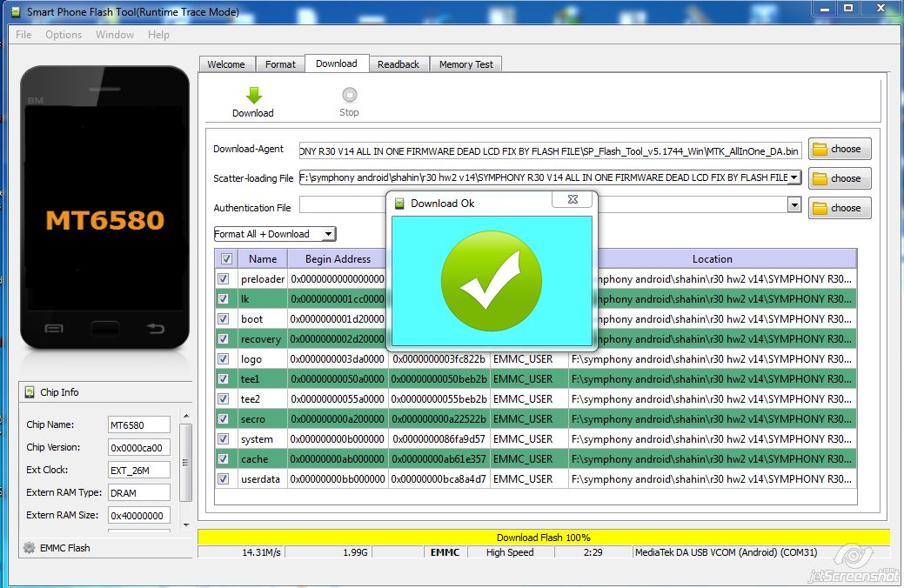Screen dimensions: 904x588
Task: Click choose button for Download-Agent
Action: [840, 149]
